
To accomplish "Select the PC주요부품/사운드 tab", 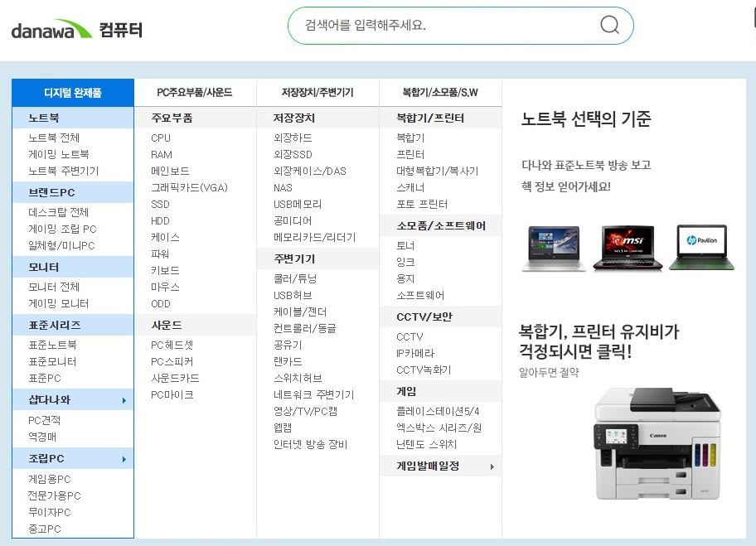I will coord(195,93).
